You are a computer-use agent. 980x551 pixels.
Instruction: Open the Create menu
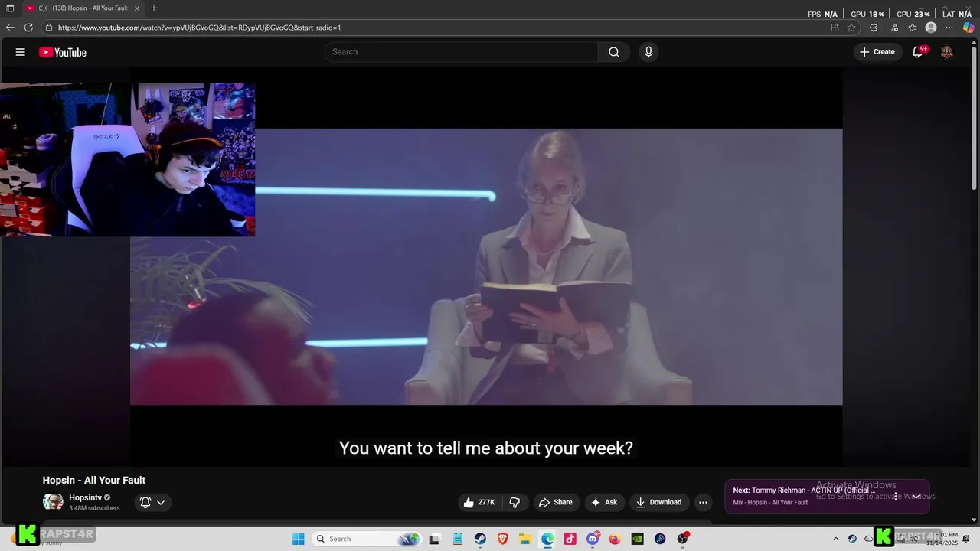click(877, 52)
